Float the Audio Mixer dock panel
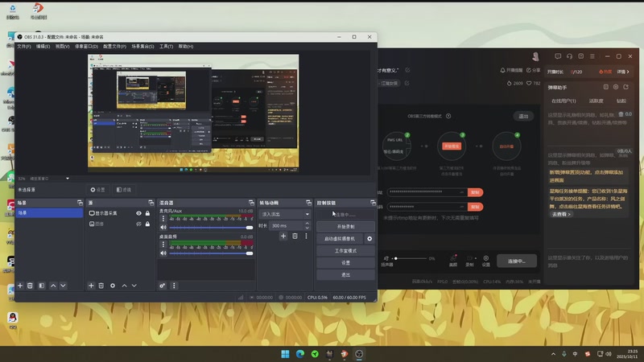This screenshot has width=644, height=362. (x=251, y=203)
